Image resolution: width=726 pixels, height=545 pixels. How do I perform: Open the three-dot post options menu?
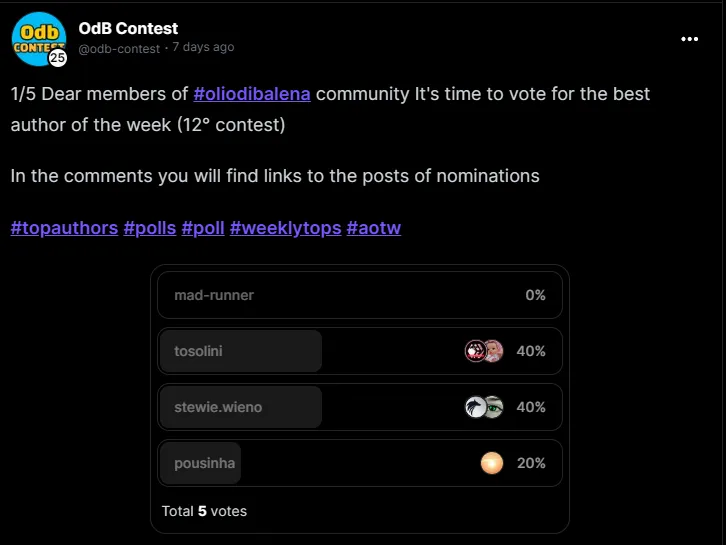click(689, 39)
